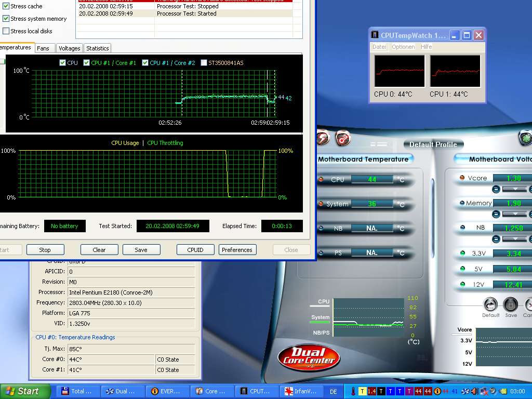Viewport: 532px width, 399px height.
Task: Click the Tj. Max 85C° field
Action: (131, 349)
